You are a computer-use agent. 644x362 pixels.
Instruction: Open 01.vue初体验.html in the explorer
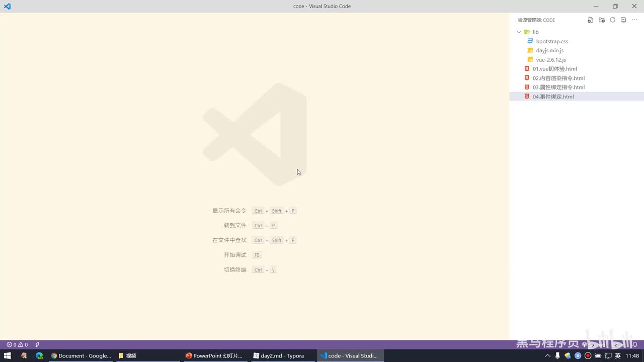[577, 69]
